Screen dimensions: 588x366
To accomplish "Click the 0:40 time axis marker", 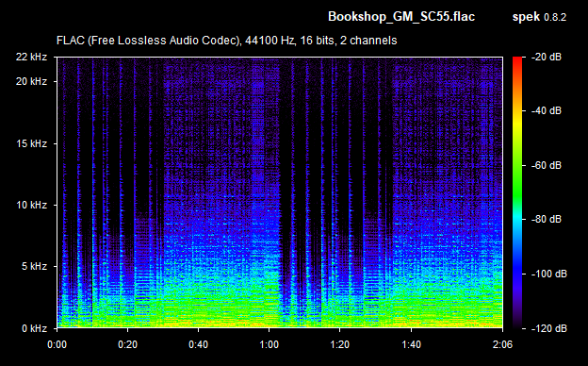I will pyautogui.click(x=199, y=344).
